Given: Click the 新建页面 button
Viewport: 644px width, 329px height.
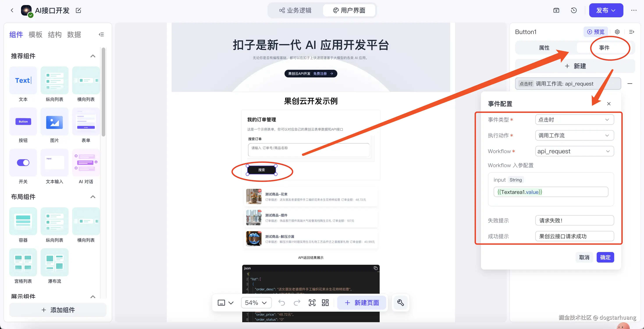Looking at the screenshot, I should [361, 303].
